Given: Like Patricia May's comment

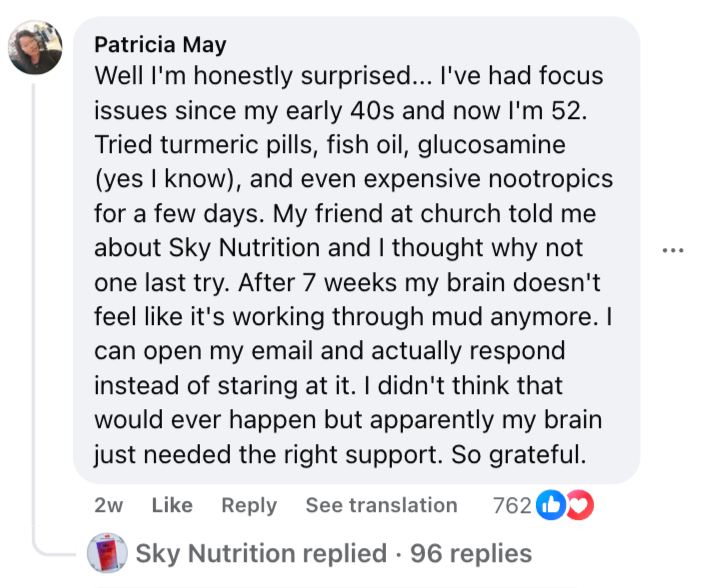Looking at the screenshot, I should [172, 506].
